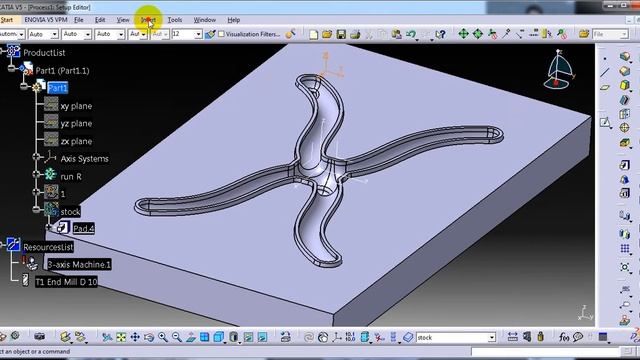640x360 pixels.
Task: Enable the Visualization Filters checkbox
Action: point(221,34)
